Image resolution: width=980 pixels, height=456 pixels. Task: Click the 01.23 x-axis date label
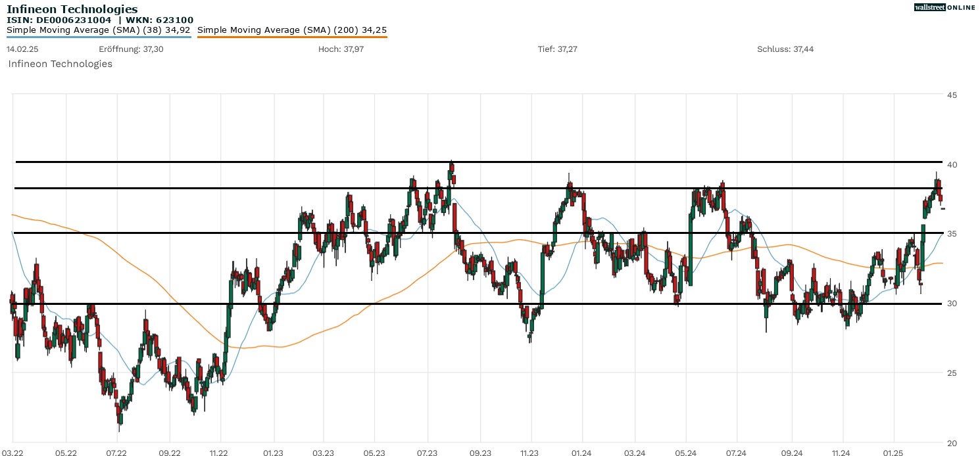(272, 453)
